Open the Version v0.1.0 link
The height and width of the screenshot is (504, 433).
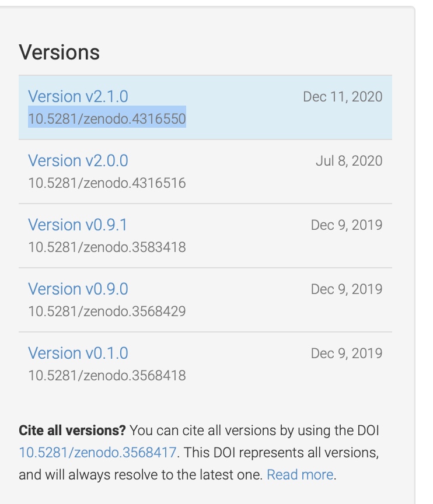coord(78,353)
